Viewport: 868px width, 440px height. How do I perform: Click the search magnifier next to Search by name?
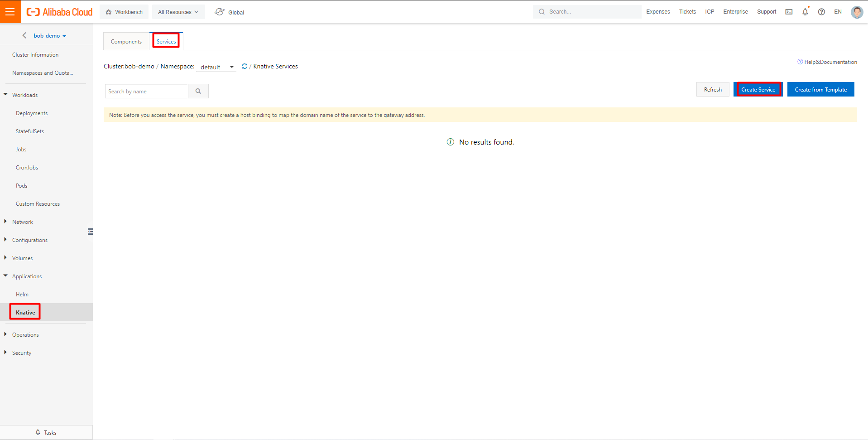(x=198, y=91)
